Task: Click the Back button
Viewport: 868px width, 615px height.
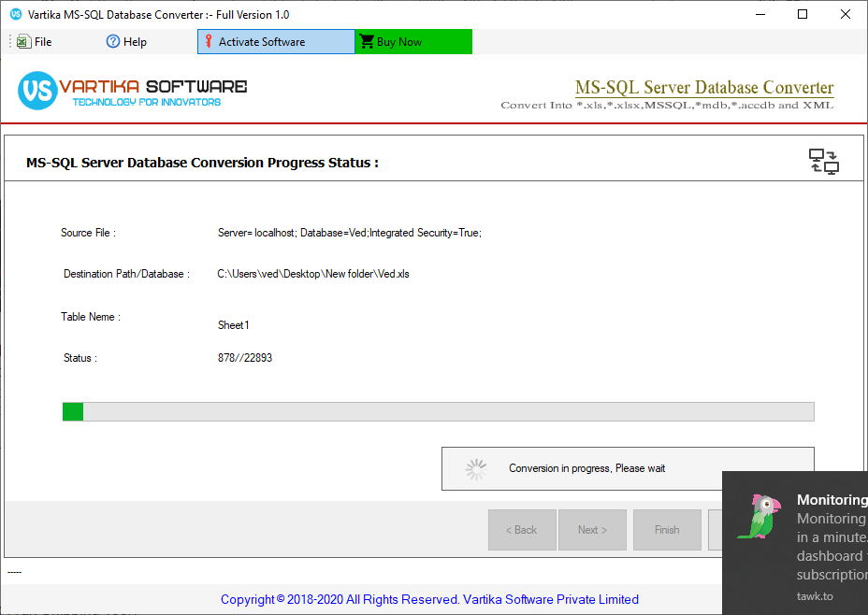Action: pyautogui.click(x=522, y=530)
